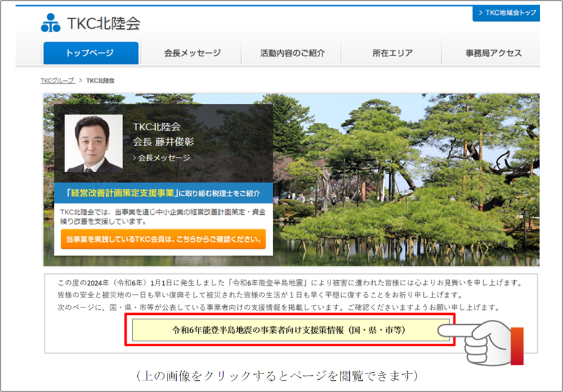This screenshot has height=392, width=563.
Task: Click the 経営改善計画策定支援事業 blue banner
Action: coord(163,193)
